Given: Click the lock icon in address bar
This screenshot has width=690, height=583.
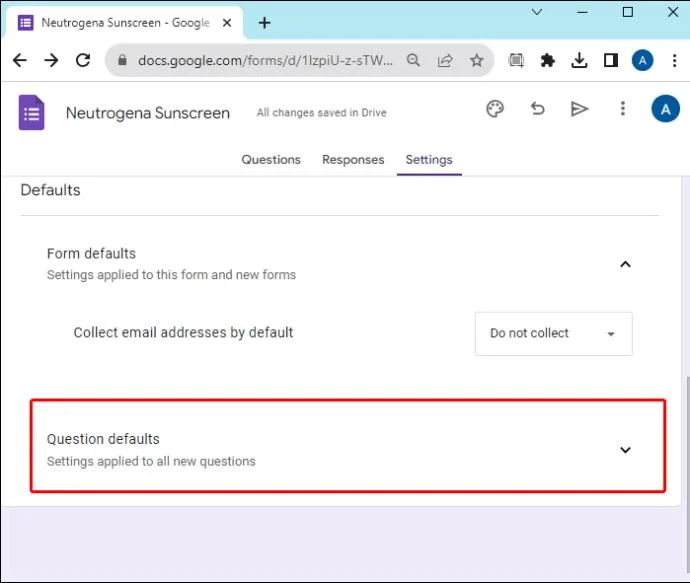Looking at the screenshot, I should (122, 60).
